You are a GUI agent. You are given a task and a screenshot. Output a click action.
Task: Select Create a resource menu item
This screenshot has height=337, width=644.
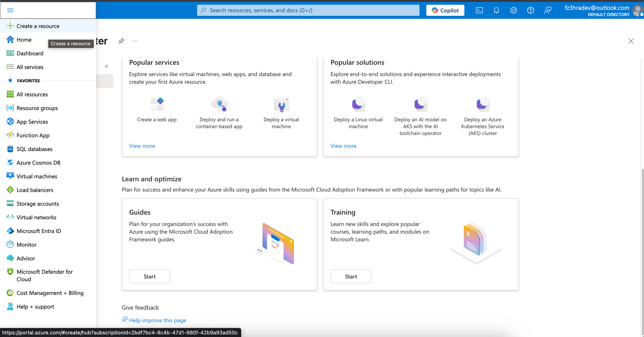click(x=48, y=26)
